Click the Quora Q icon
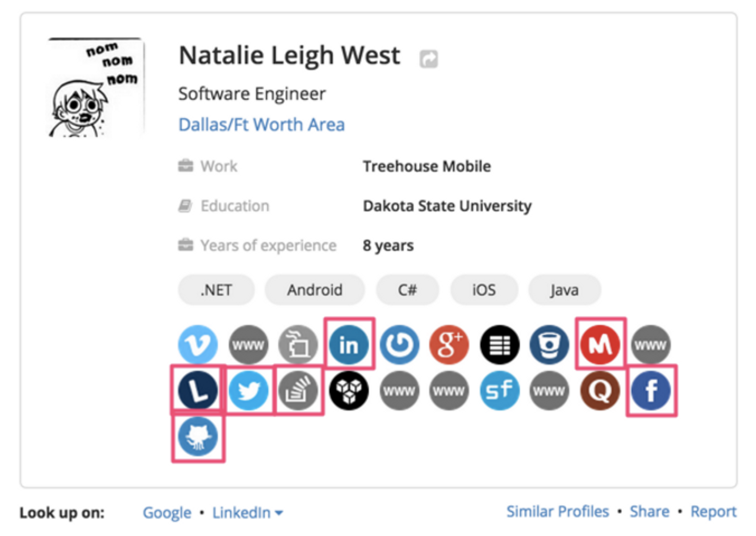 click(x=600, y=390)
